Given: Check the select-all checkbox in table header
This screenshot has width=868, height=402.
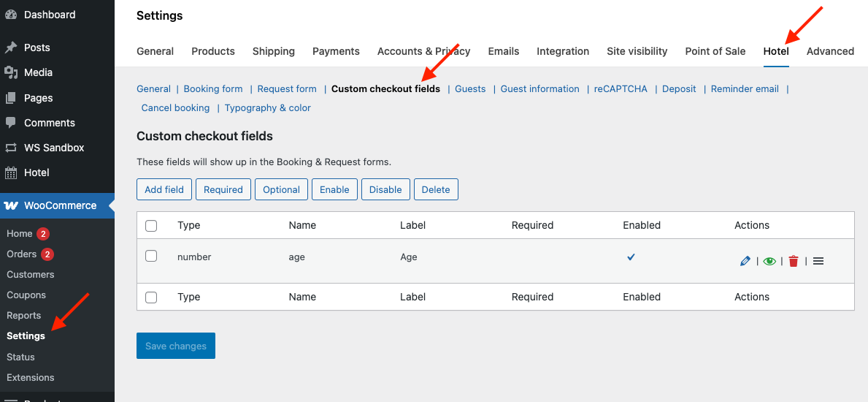Looking at the screenshot, I should (x=151, y=226).
